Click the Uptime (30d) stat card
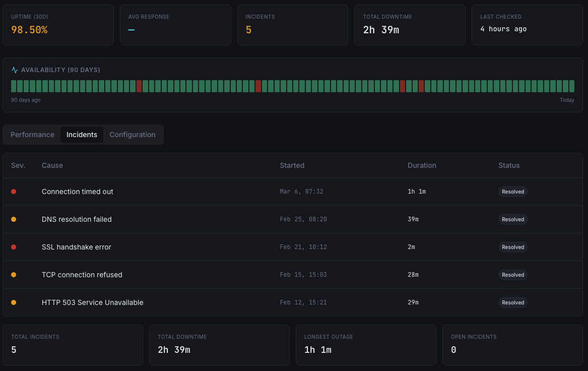The width and height of the screenshot is (588, 371). pos(58,24)
